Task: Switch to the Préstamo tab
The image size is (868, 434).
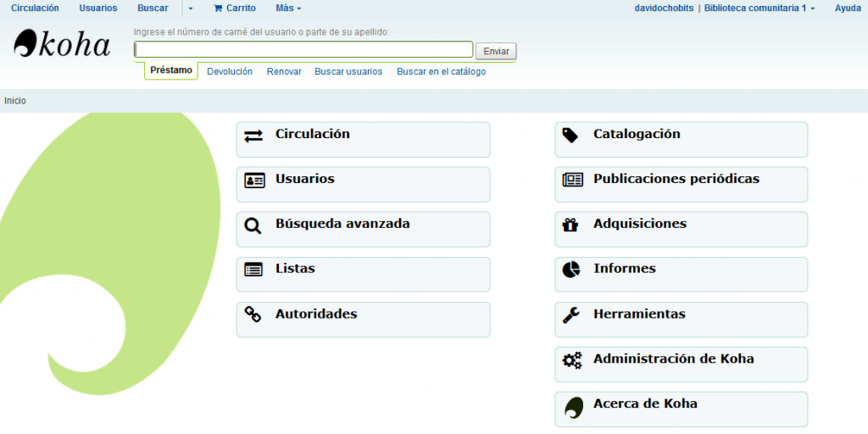Action: coord(171,70)
